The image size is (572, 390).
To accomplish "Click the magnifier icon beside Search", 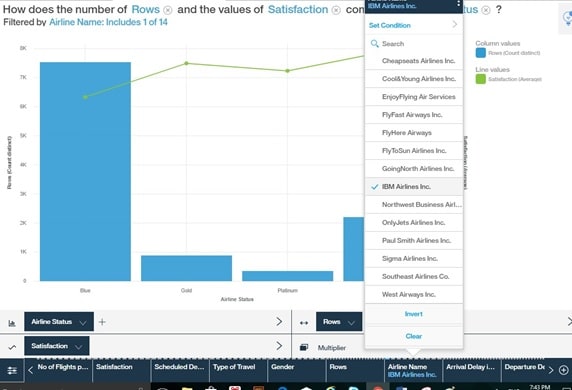I will (374, 44).
